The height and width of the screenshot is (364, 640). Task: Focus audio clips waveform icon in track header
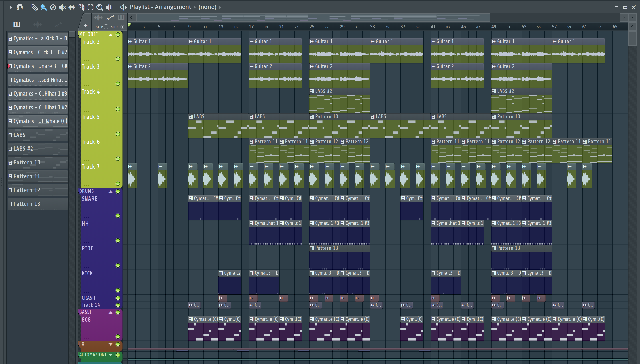pyautogui.click(x=98, y=18)
